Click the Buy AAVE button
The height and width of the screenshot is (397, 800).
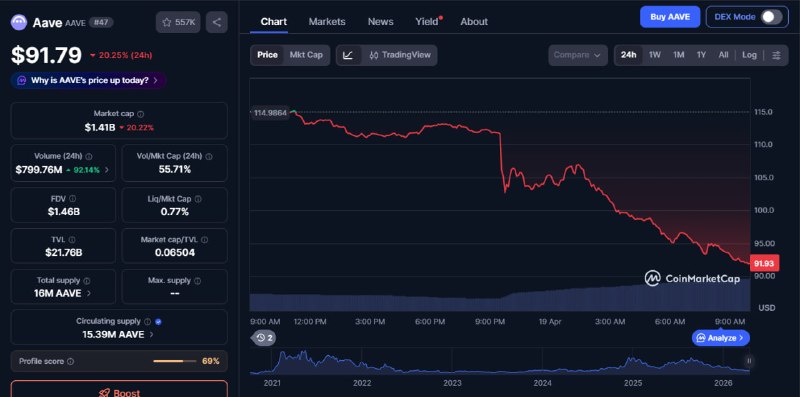[670, 17]
